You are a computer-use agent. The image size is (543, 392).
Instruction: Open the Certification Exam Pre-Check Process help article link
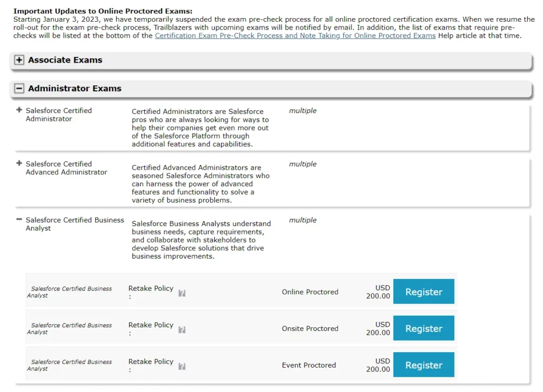(295, 36)
